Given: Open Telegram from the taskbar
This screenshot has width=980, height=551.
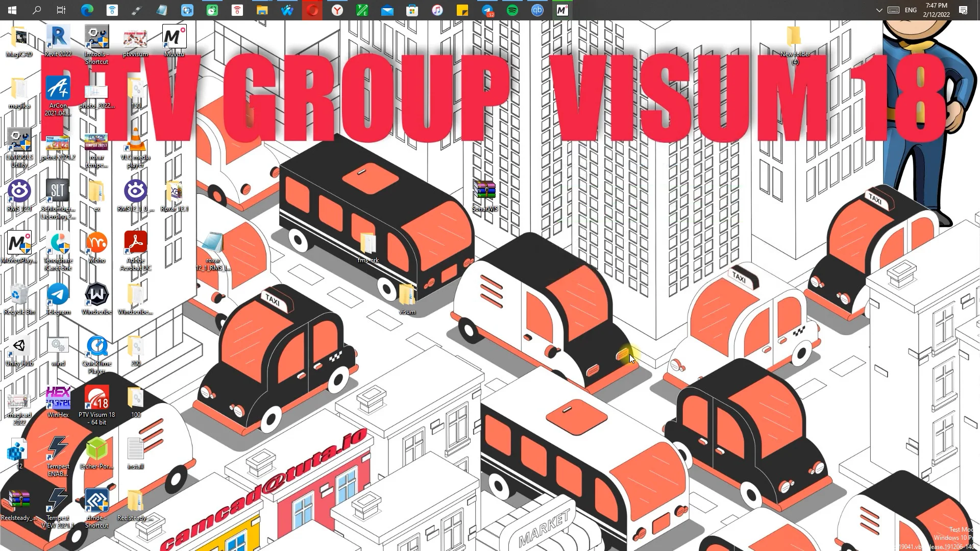Looking at the screenshot, I should (487, 10).
